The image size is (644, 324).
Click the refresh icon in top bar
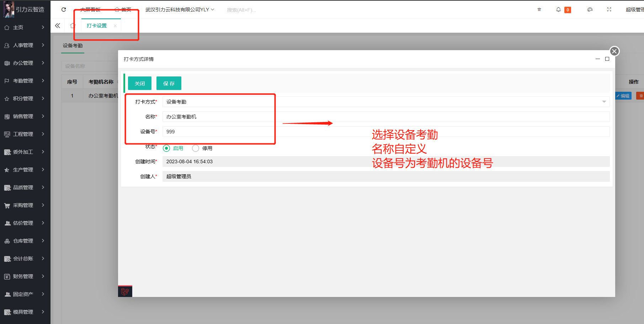coord(64,10)
